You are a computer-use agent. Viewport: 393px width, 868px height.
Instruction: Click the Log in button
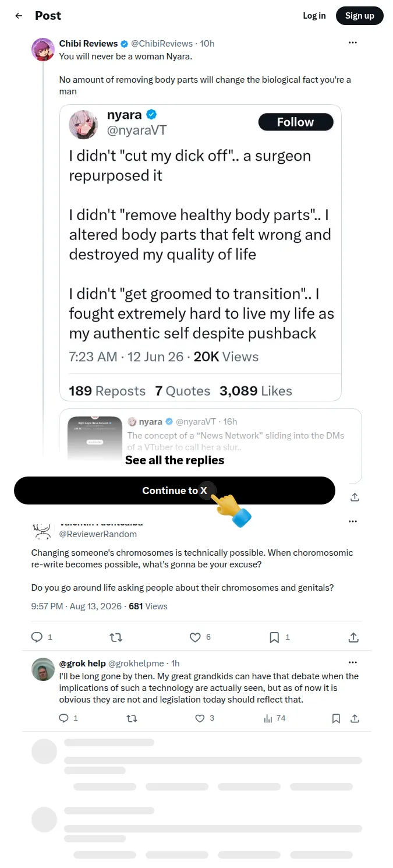pyautogui.click(x=314, y=16)
